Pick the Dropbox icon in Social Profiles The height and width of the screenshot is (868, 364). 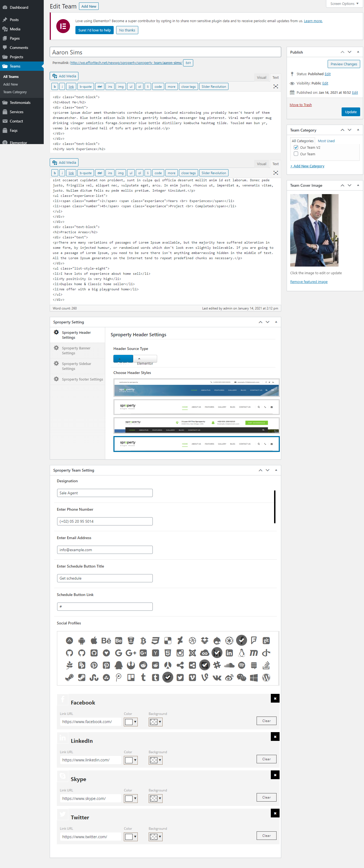click(204, 641)
